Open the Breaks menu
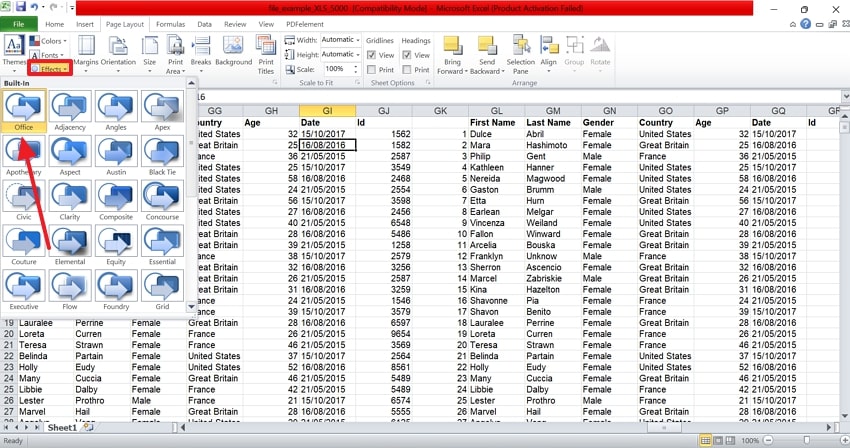This screenshot has width=850, height=448. [201, 53]
